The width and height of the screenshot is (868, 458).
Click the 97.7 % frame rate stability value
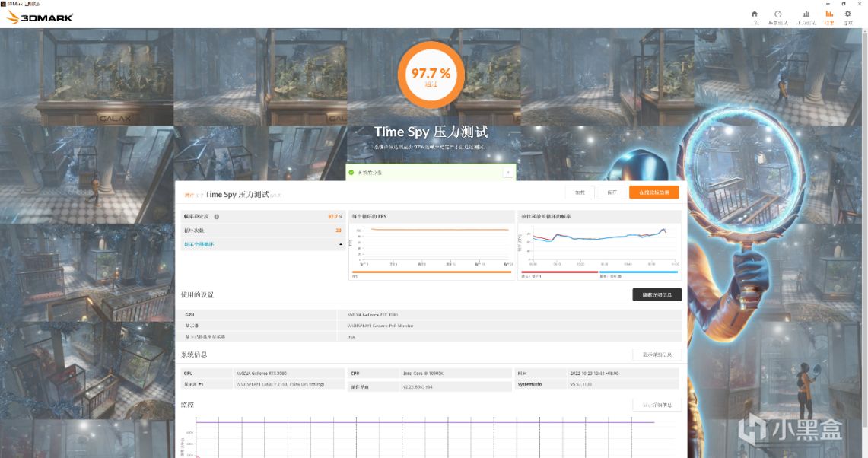(x=335, y=217)
